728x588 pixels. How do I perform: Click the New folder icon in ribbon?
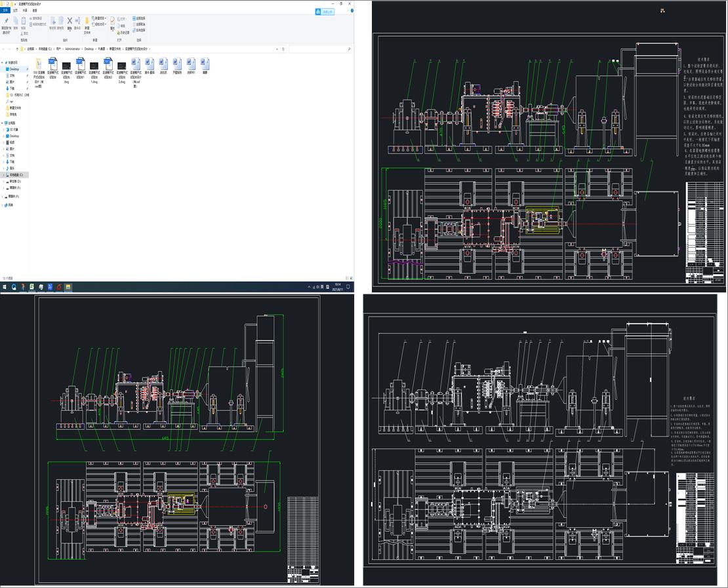click(x=87, y=22)
